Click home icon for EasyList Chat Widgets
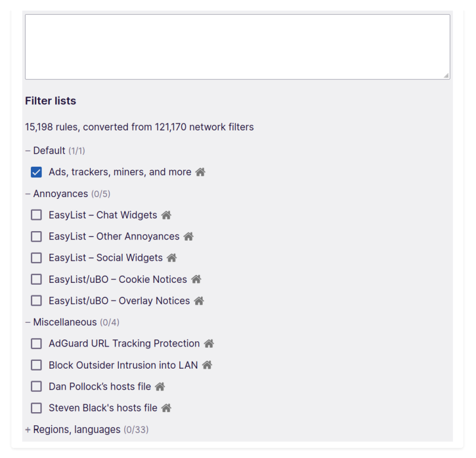Image resolution: width=476 pixels, height=458 pixels. (165, 214)
